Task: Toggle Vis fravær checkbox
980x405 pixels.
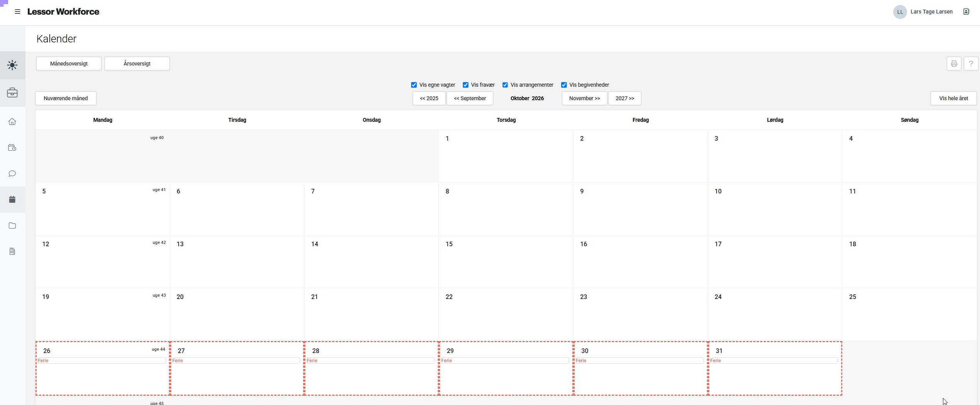Action: click(x=466, y=85)
